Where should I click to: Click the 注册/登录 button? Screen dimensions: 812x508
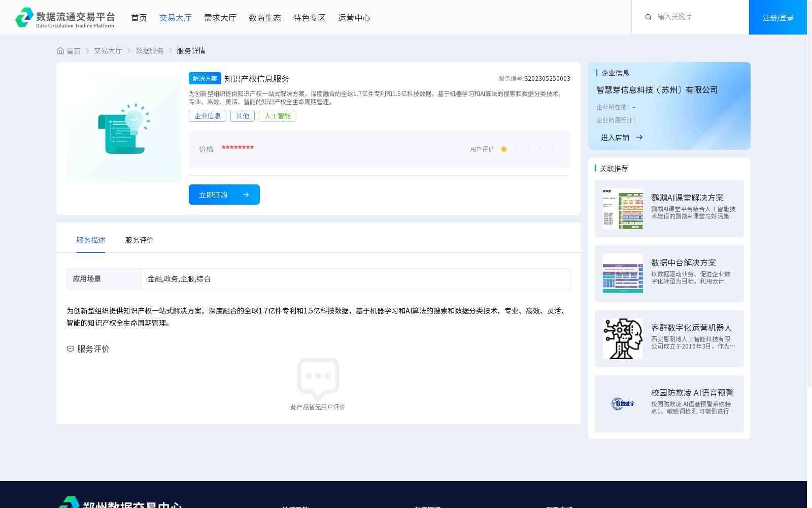[x=778, y=17]
